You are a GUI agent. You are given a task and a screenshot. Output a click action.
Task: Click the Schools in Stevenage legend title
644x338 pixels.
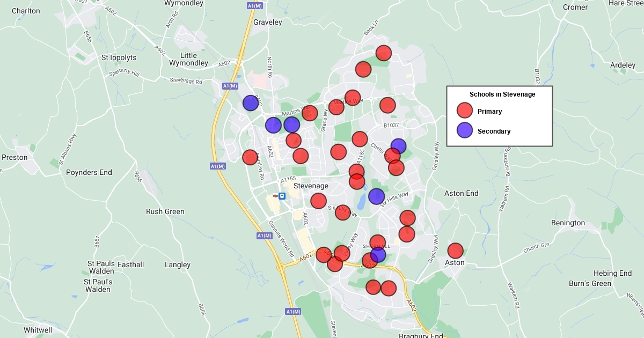502,94
